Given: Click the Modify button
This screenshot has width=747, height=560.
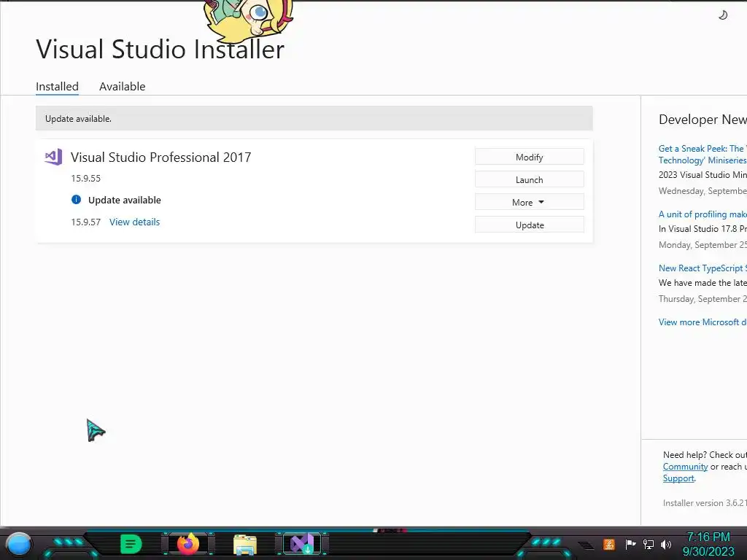Looking at the screenshot, I should pos(530,157).
